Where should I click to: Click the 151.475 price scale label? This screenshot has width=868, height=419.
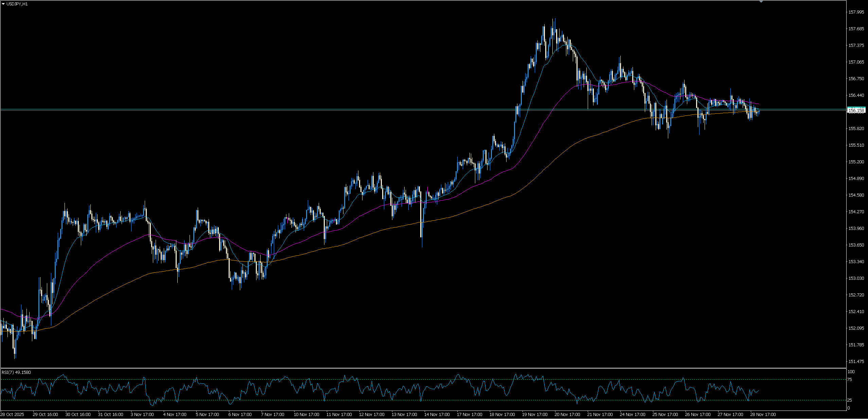click(856, 362)
